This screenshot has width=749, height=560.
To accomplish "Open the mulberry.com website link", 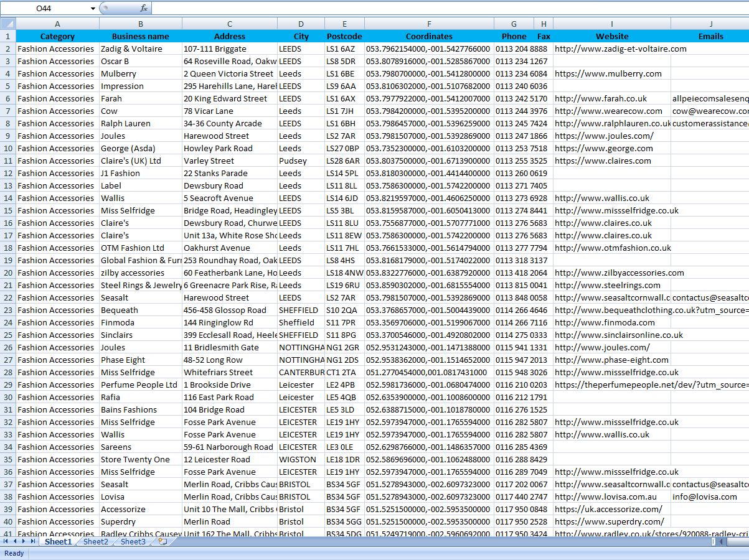I will coord(608,73).
